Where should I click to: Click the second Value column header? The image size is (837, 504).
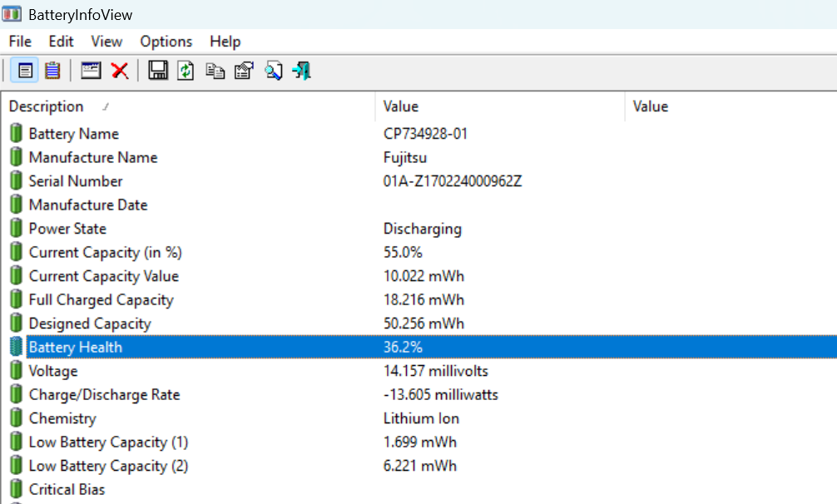(731, 106)
